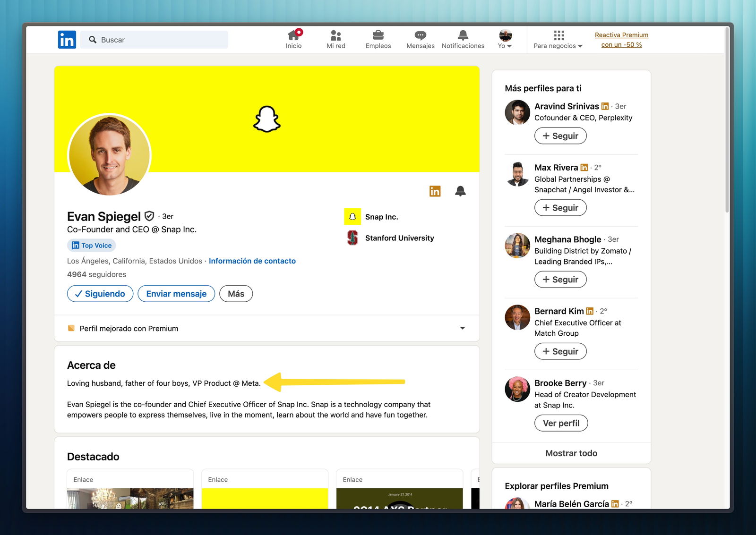Screen dimensions: 756x535
Task: Click Bernard Kim's profile picture
Action: point(517,317)
